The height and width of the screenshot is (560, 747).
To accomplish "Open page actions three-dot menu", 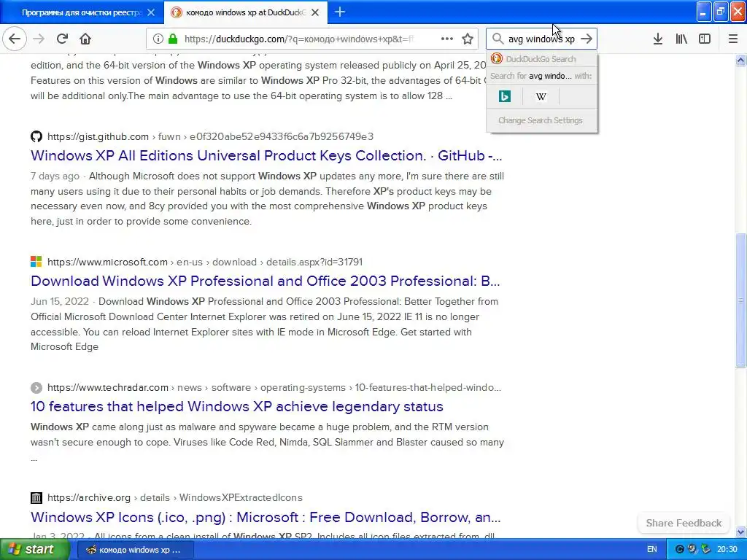I will (x=447, y=39).
